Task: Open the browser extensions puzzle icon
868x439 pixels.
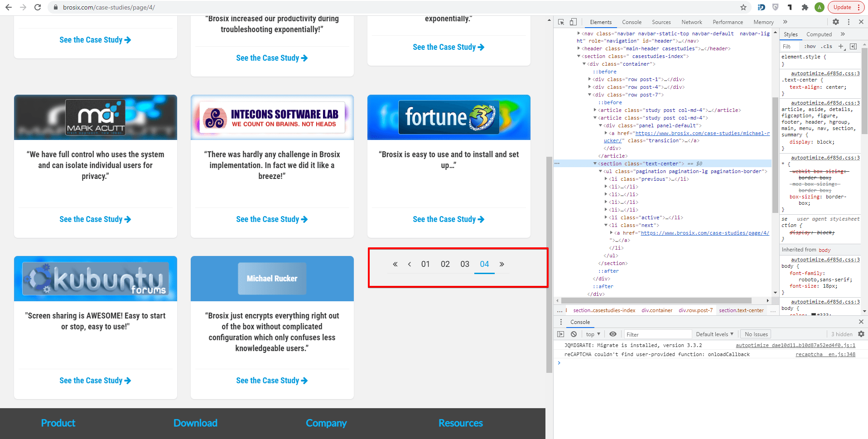Action: tap(805, 7)
